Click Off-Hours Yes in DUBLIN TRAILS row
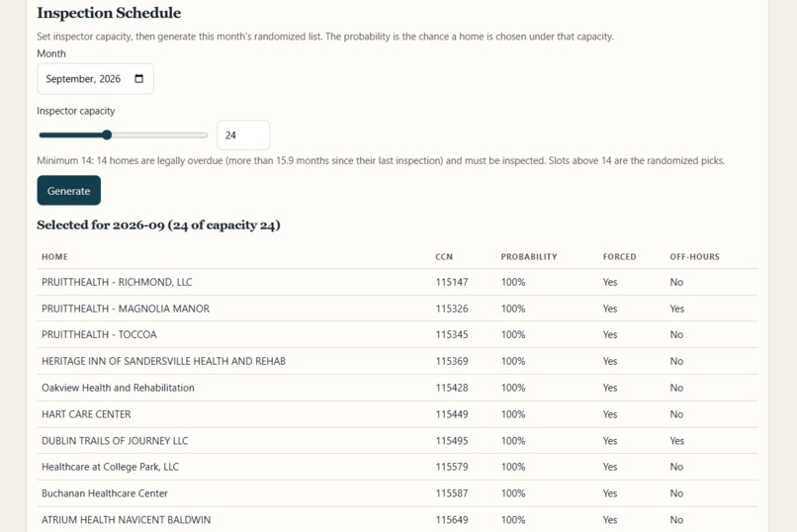Screen dimensions: 797x532 pos(677,441)
